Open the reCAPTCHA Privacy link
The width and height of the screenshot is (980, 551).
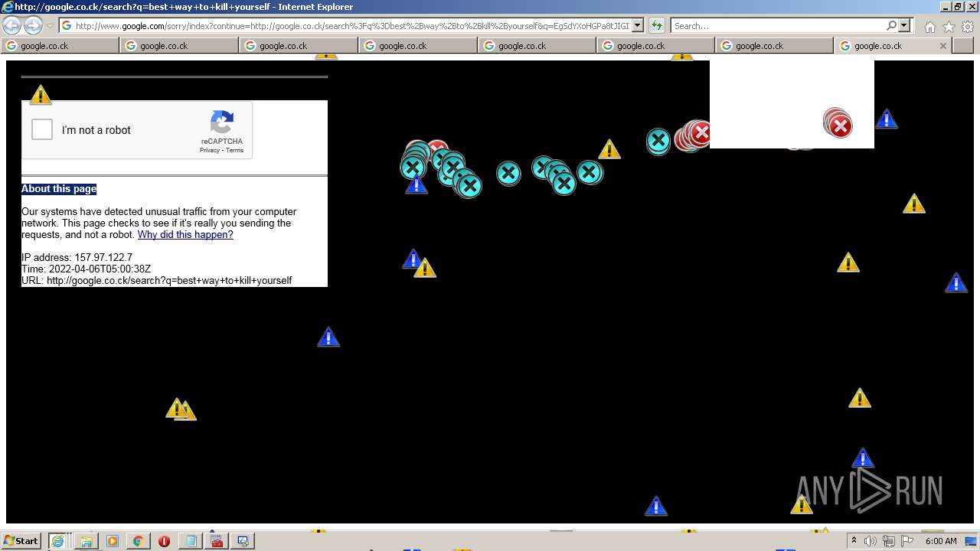coord(209,150)
